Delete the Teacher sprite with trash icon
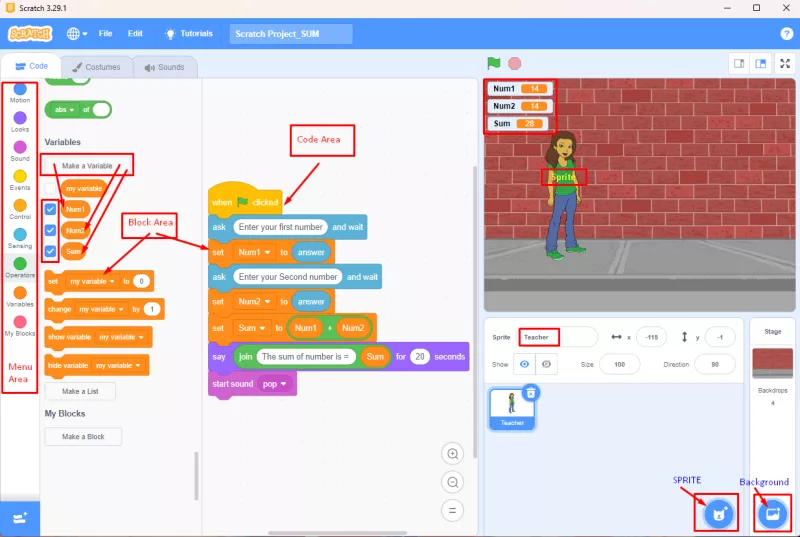Image resolution: width=800 pixels, height=537 pixels. 531,393
